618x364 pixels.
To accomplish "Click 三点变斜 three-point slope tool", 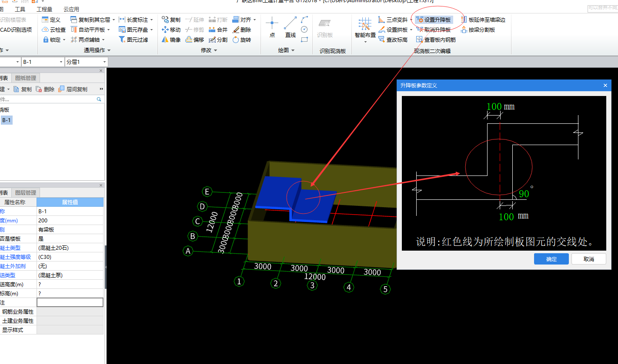I will tap(393, 20).
